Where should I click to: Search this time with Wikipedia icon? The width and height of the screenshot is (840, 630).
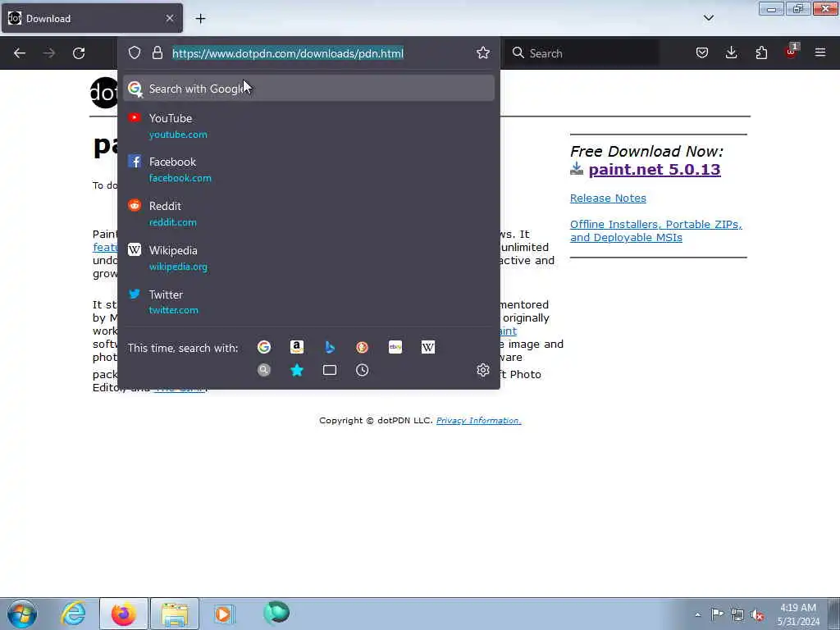pyautogui.click(x=428, y=347)
